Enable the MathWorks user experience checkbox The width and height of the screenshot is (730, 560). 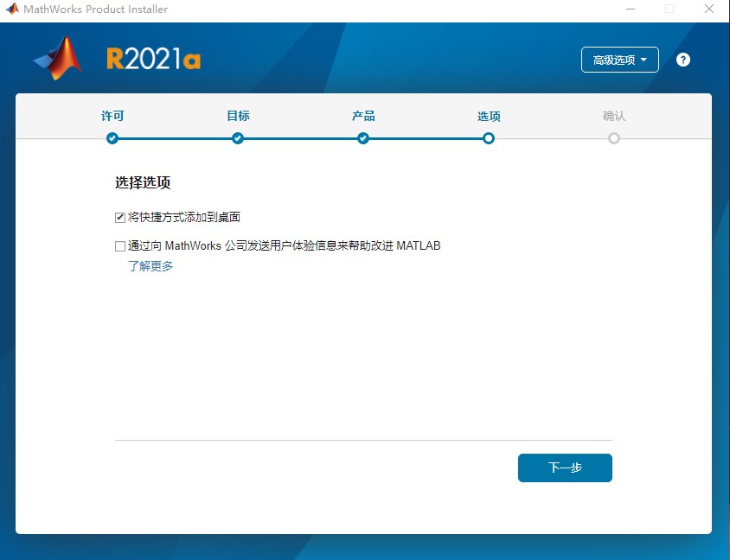120,246
